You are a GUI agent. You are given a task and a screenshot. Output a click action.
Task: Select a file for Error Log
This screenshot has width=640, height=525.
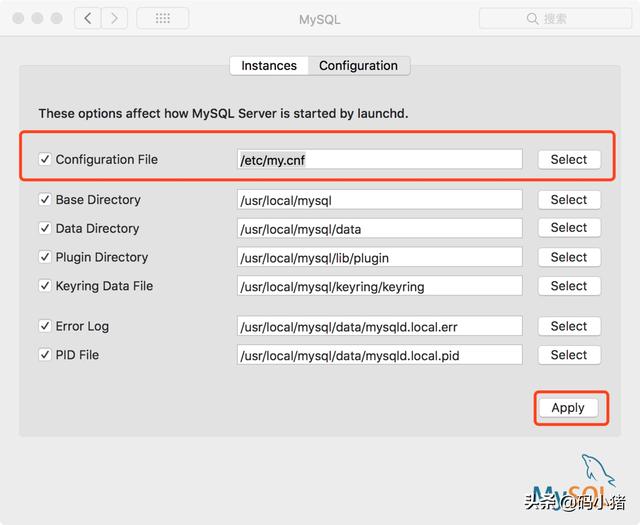click(x=569, y=326)
